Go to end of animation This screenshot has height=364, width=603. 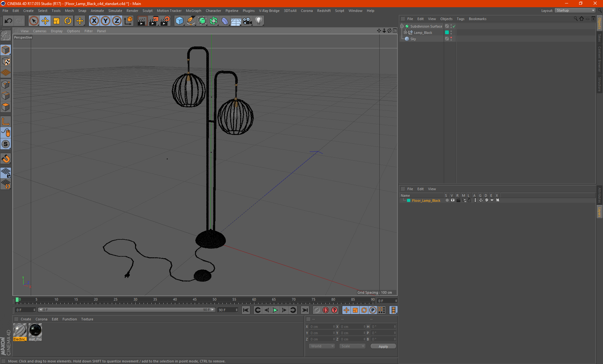[x=305, y=310]
